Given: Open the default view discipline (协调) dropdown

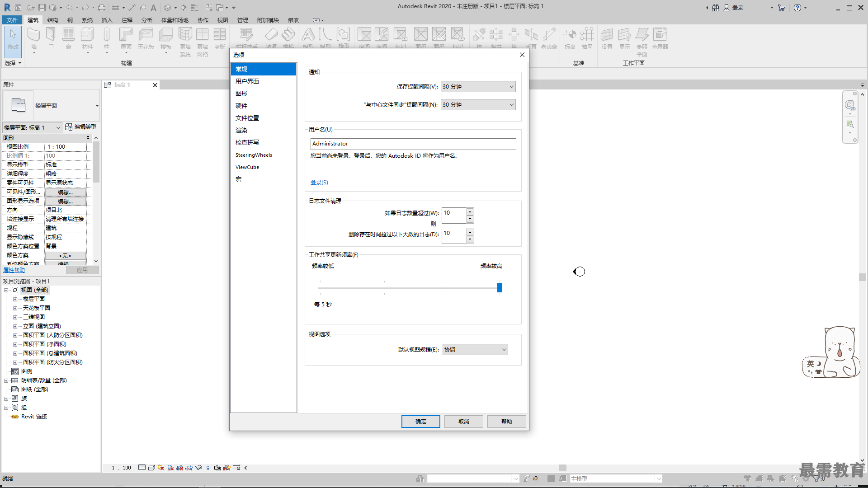Looking at the screenshot, I should coord(475,349).
